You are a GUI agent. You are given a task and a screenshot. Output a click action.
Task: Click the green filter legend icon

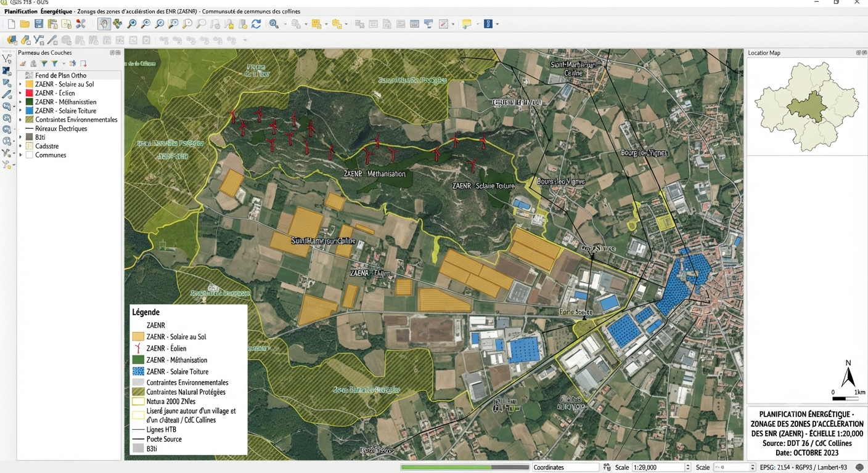click(44, 63)
